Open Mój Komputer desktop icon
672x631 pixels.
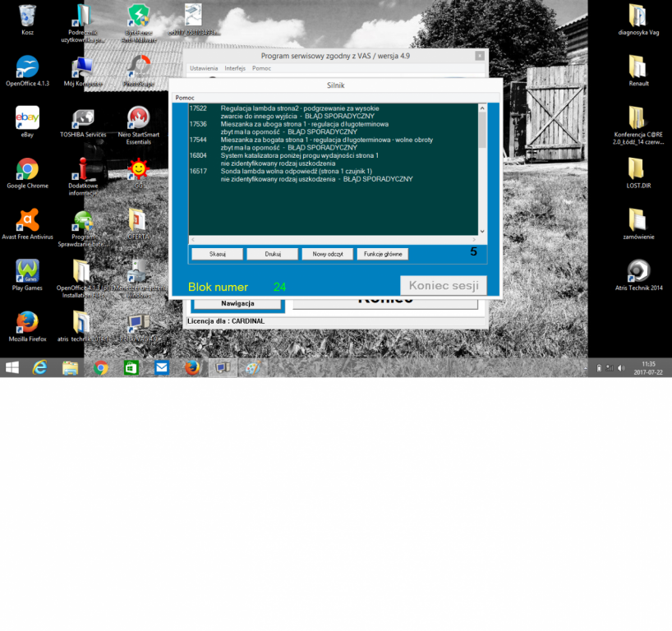point(83,71)
